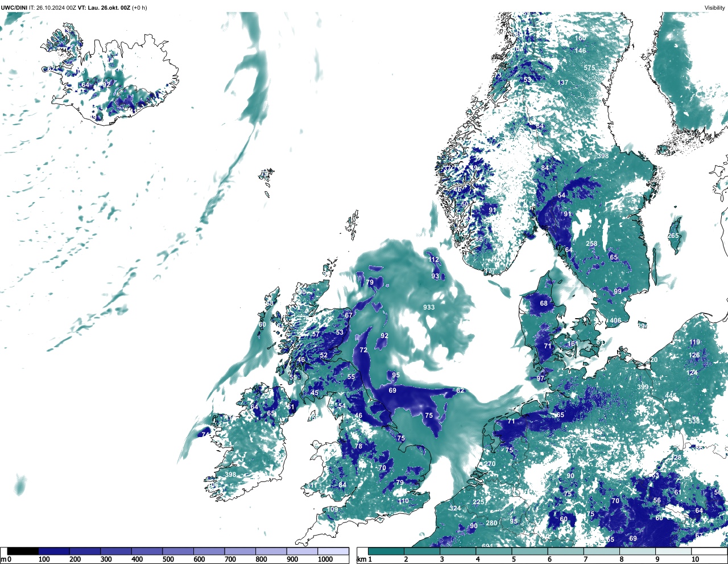Select the '280' value near Luxembourg
This screenshot has width=728, height=564.
(x=491, y=523)
